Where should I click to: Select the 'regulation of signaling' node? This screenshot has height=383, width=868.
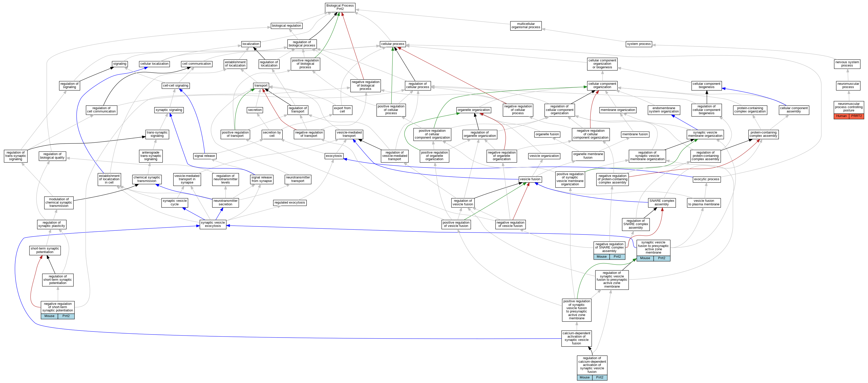(69, 86)
